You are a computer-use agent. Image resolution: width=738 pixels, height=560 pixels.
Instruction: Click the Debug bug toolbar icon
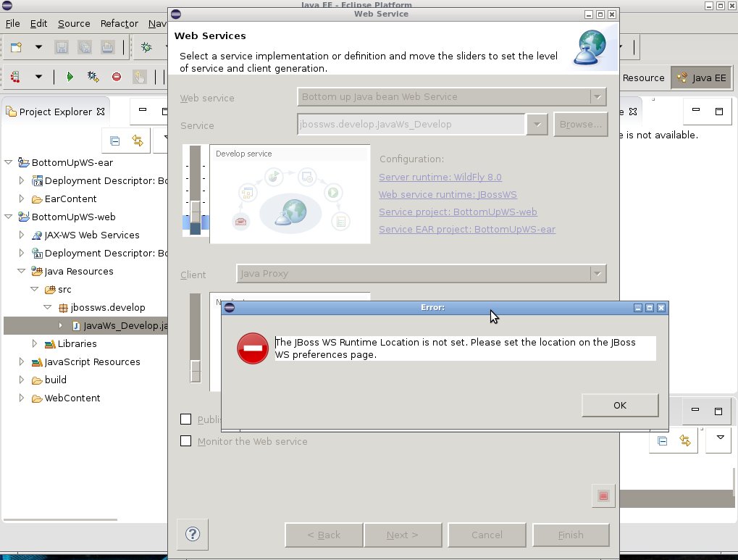pos(146,47)
